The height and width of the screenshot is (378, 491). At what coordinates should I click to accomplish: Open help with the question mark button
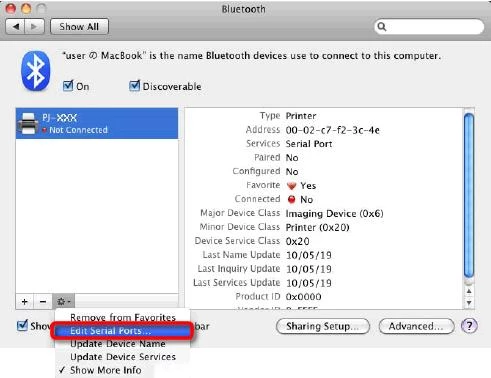point(469,326)
